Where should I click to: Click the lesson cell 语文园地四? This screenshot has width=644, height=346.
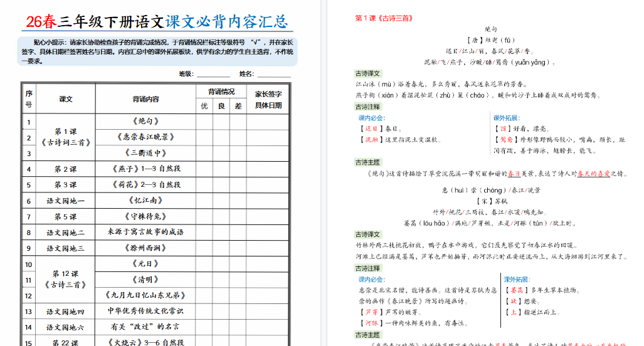[x=66, y=311]
